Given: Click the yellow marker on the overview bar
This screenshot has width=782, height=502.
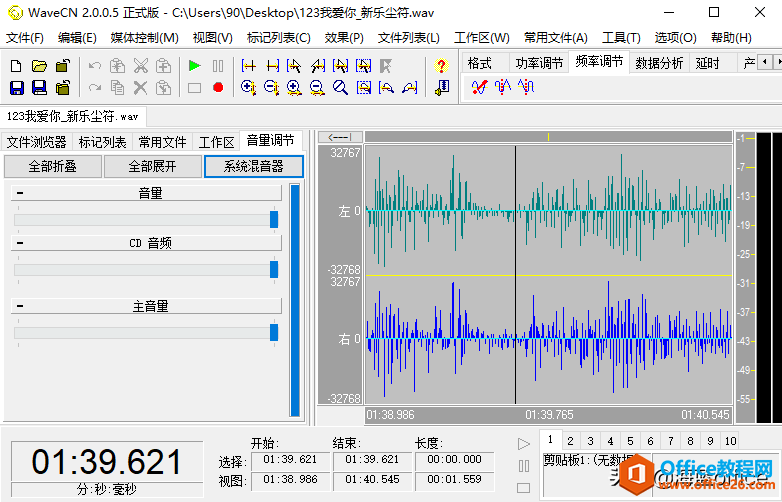Looking at the screenshot, I should [x=548, y=137].
